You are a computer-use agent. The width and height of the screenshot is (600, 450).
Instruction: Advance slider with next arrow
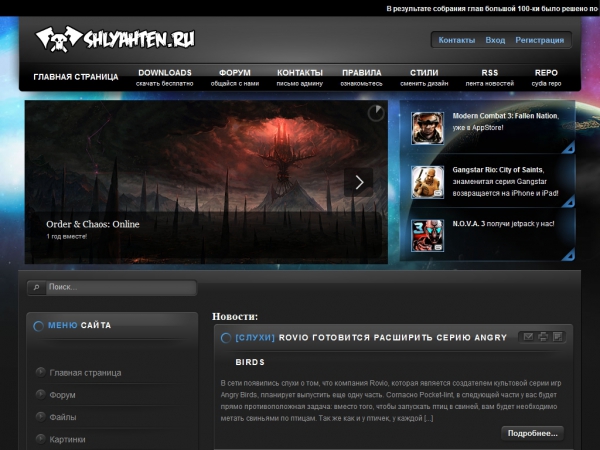coord(359,182)
